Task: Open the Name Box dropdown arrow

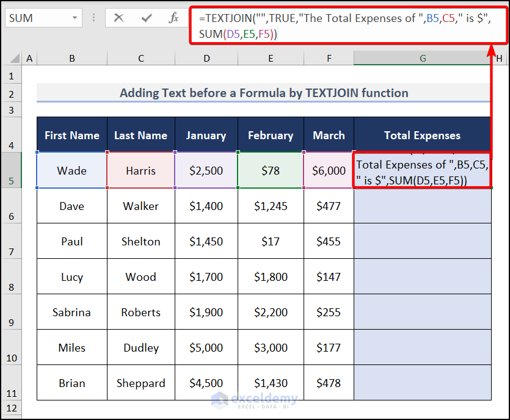Action: click(x=75, y=18)
